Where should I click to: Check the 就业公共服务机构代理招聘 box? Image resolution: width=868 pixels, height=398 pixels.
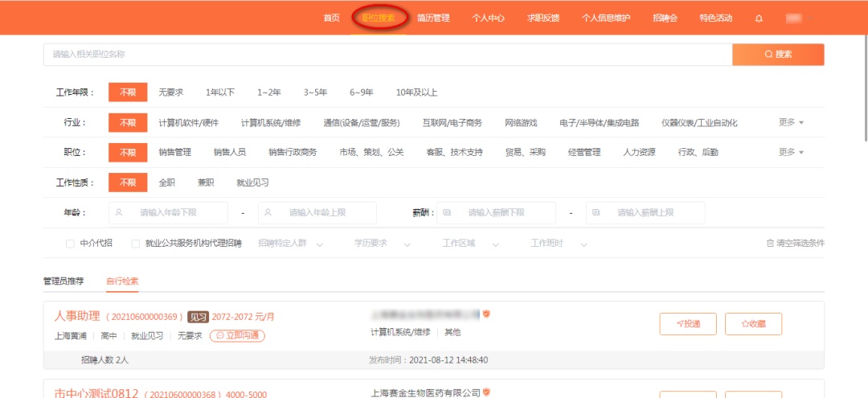136,244
